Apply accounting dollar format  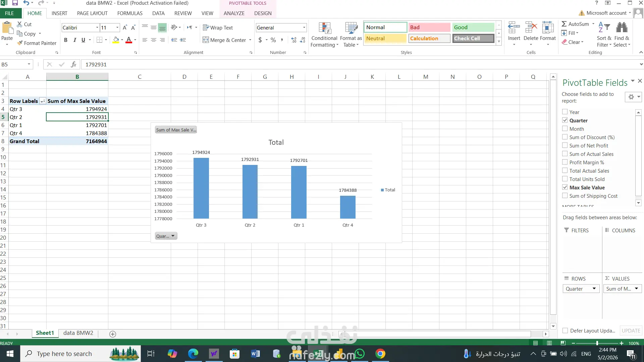(260, 40)
